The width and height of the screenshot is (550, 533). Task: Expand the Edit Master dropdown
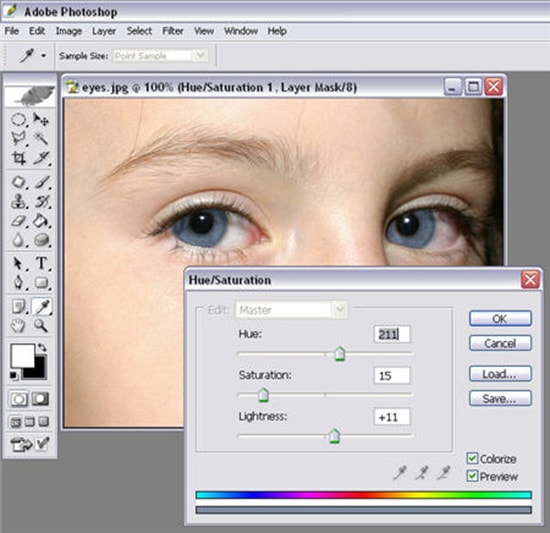tap(339, 310)
